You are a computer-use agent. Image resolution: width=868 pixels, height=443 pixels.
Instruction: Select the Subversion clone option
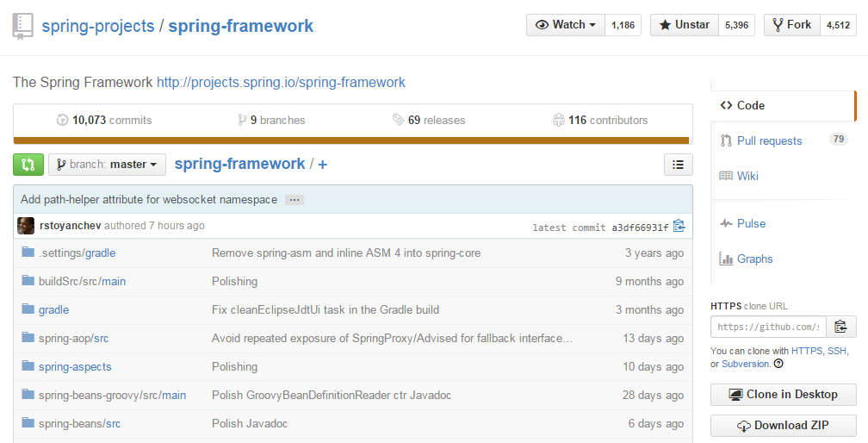pos(745,364)
